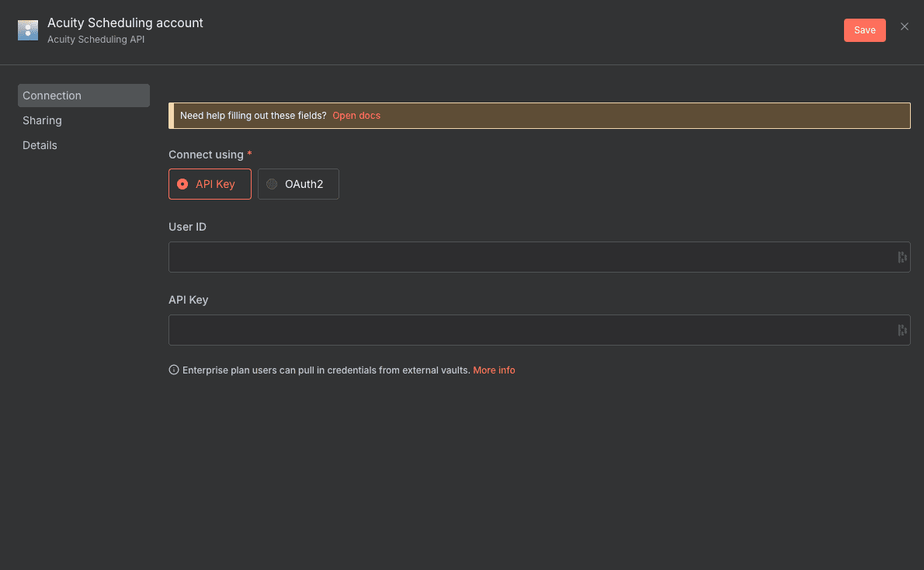Click the 'Acuity Scheduling account' title to rename
This screenshot has width=924, height=570.
point(125,23)
